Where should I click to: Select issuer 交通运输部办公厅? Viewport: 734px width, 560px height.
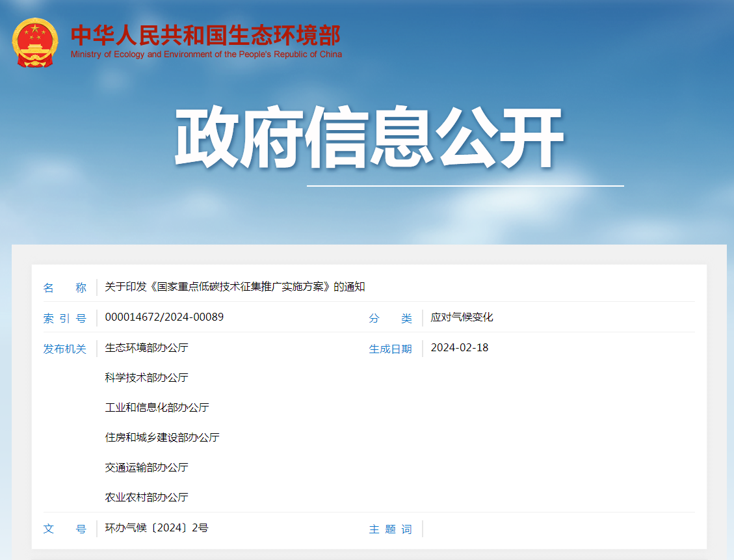pyautogui.click(x=146, y=467)
